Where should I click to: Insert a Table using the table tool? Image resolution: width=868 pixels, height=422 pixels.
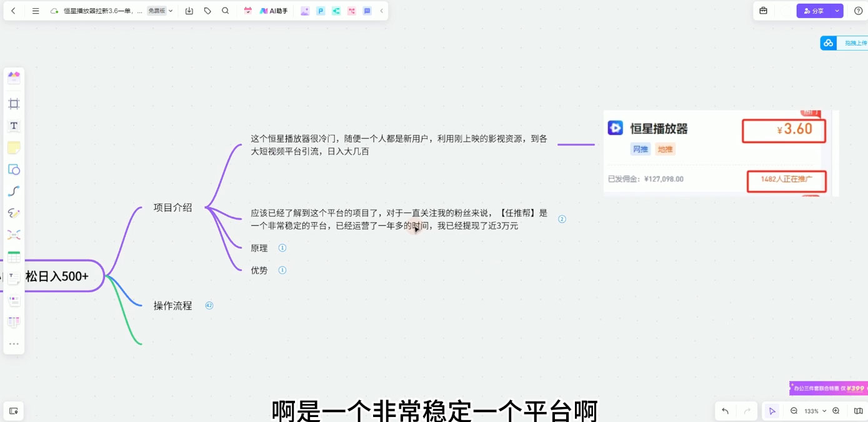[14, 256]
